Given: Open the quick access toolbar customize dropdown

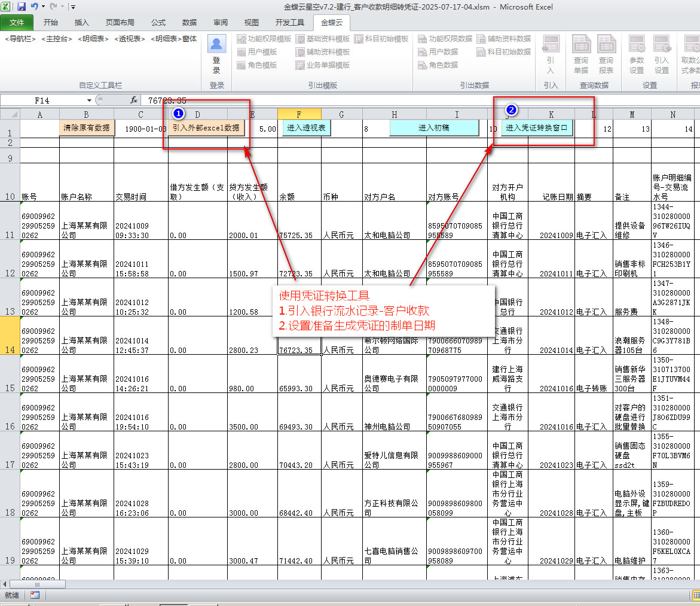Looking at the screenshot, I should [73, 7].
